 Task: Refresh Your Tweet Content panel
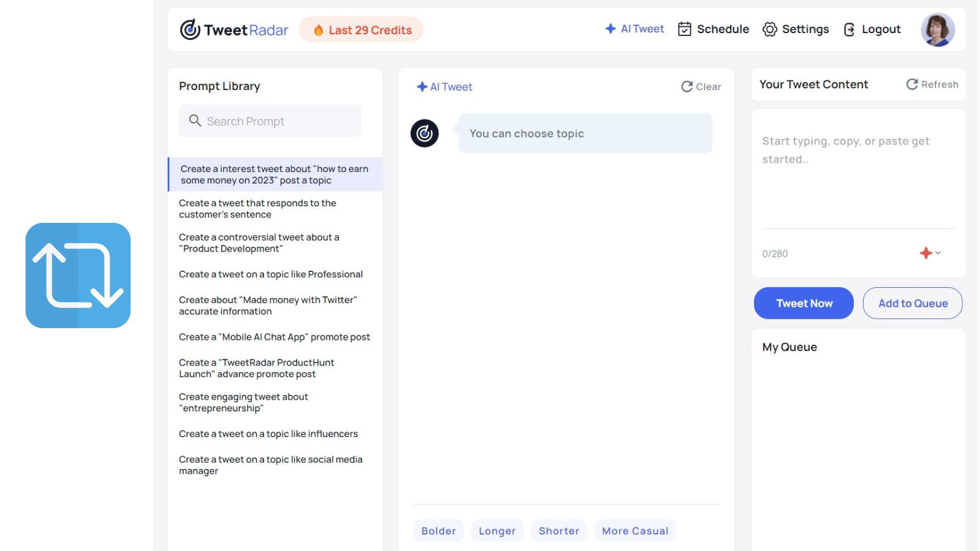click(x=932, y=84)
